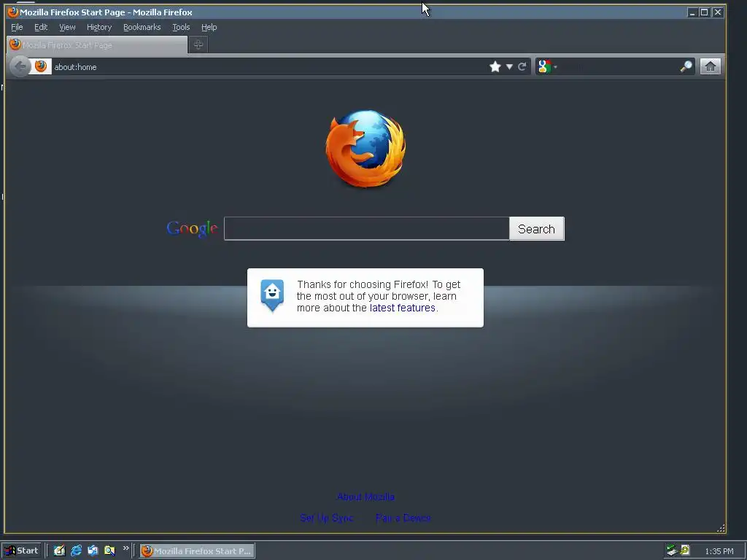This screenshot has width=747, height=560.
Task: Focus the Google search field on page
Action: click(x=366, y=228)
